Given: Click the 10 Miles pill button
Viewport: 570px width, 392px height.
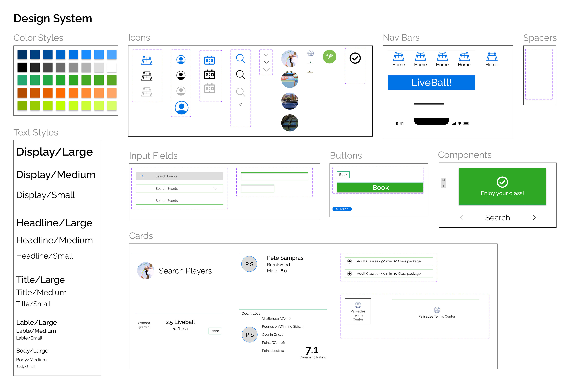Looking at the screenshot, I should pyautogui.click(x=342, y=209).
